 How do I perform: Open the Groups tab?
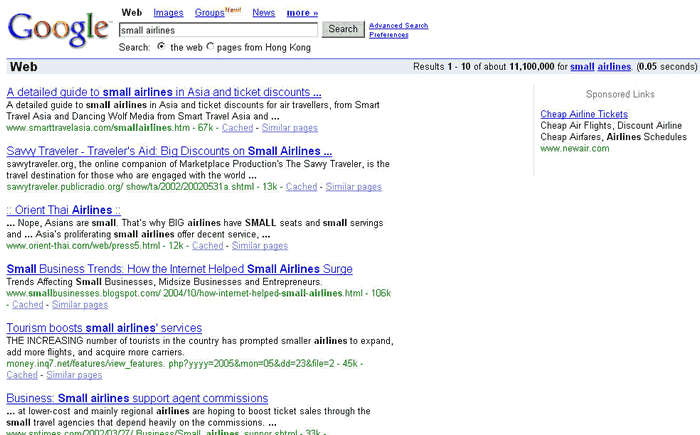[x=209, y=13]
